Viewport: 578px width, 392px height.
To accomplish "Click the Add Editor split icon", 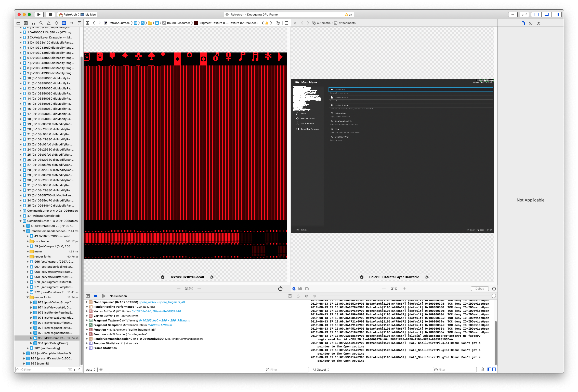I will (286, 23).
